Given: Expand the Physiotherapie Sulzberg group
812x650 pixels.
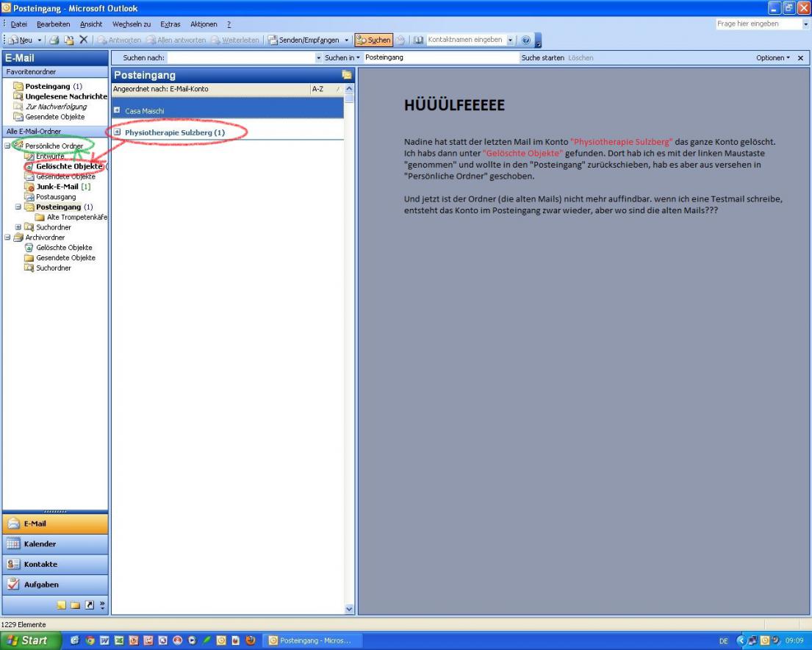Looking at the screenshot, I should click(x=117, y=132).
